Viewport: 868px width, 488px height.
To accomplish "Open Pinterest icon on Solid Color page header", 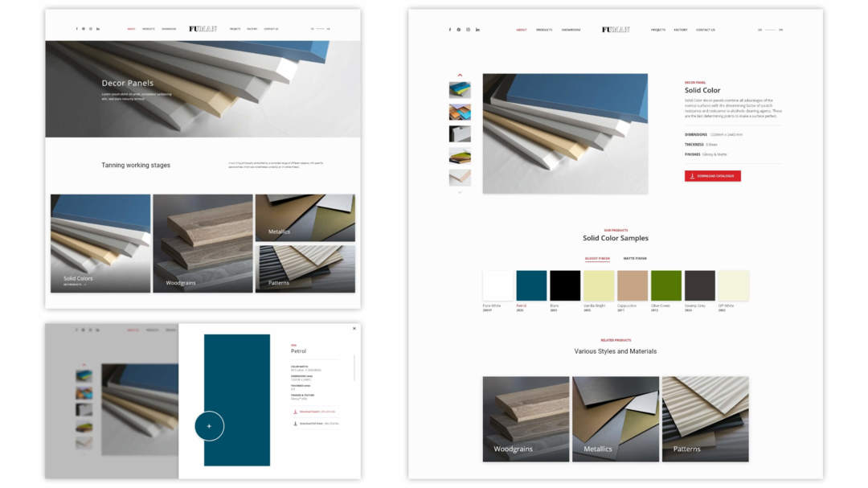I will coord(458,30).
